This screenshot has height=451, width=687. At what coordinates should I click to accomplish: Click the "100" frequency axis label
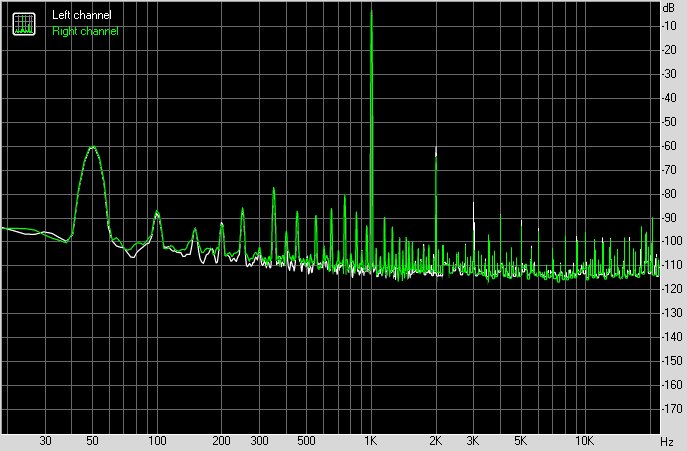click(157, 441)
